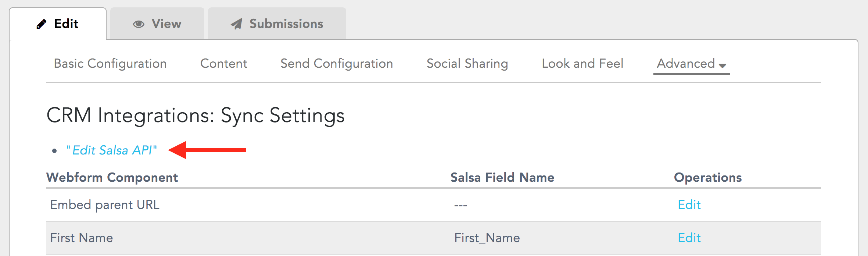Open the Submissions tab
The height and width of the screenshot is (256, 868).
(277, 24)
